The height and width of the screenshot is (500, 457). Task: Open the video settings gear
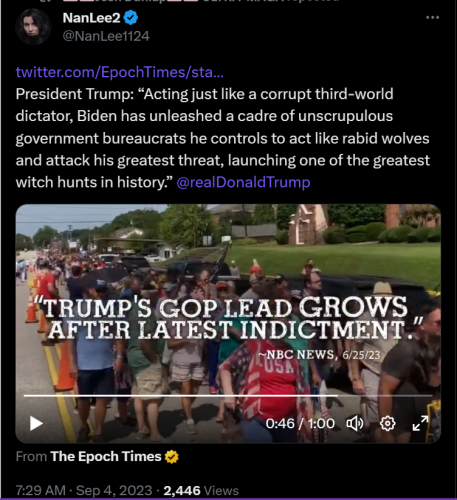click(388, 424)
